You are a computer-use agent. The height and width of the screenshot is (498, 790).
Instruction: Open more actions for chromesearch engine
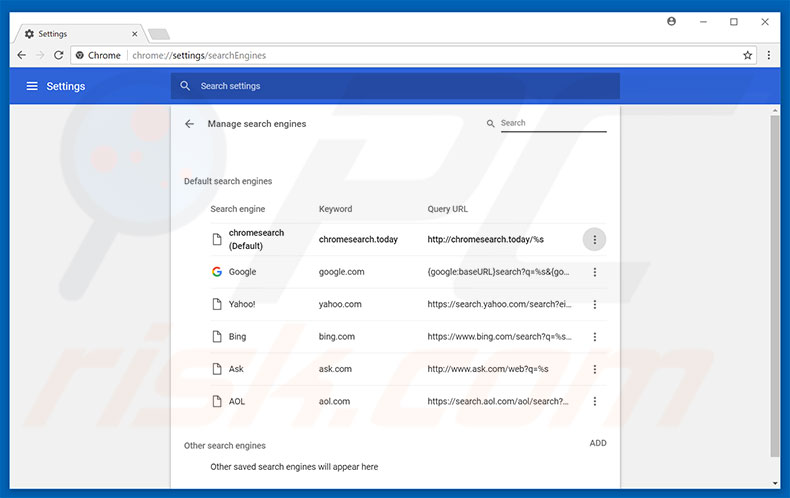tap(595, 239)
